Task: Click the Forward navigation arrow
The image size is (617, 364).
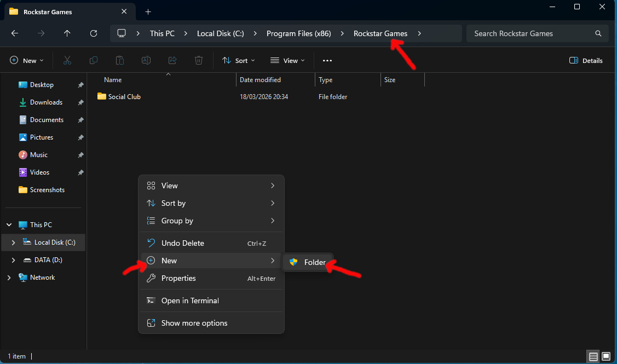Action: (x=41, y=33)
